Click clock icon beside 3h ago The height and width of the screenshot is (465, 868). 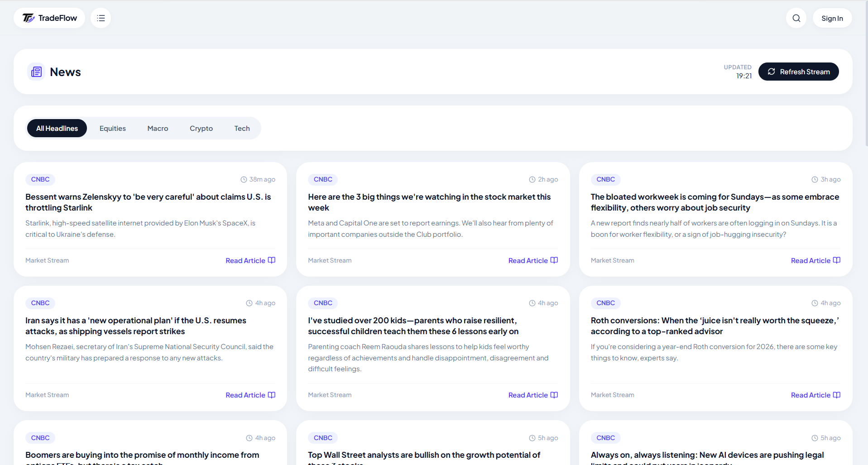(x=815, y=179)
